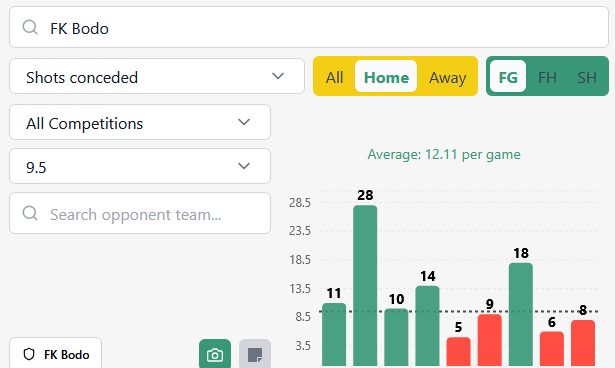The width and height of the screenshot is (615, 368).
Task: Click the camera screenshot icon button
Action: click(x=215, y=354)
